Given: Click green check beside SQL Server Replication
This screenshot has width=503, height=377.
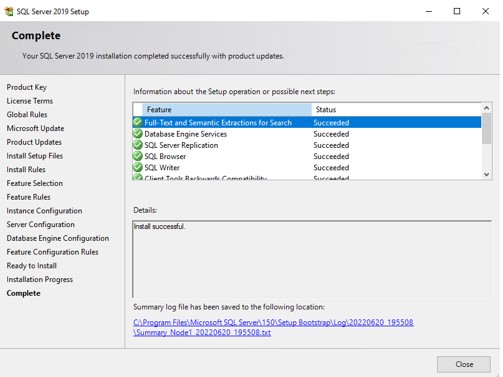Looking at the screenshot, I should pos(137,145).
